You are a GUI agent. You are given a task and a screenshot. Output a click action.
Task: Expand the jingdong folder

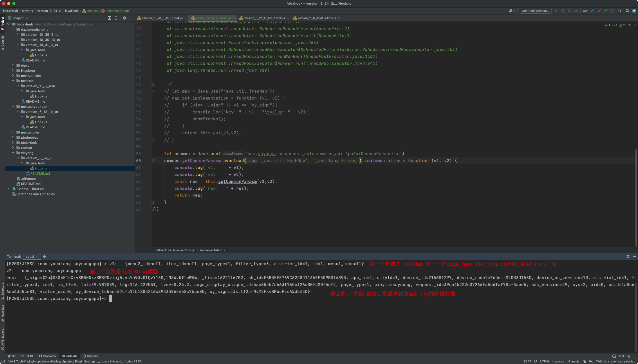click(13, 70)
